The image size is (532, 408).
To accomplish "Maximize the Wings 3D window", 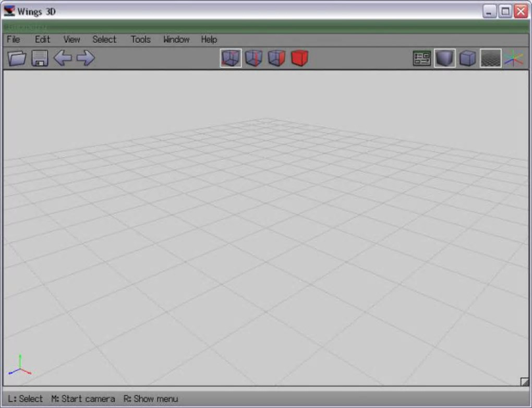I will [x=505, y=11].
